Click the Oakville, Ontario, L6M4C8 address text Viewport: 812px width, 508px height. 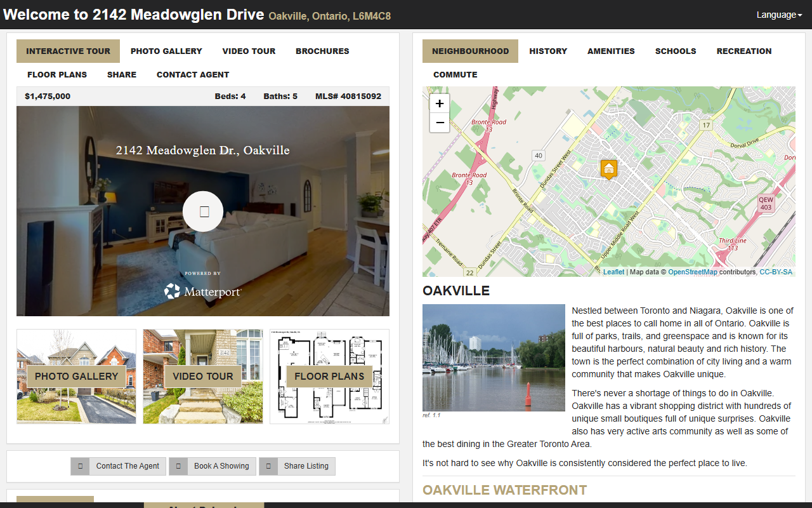coord(330,16)
